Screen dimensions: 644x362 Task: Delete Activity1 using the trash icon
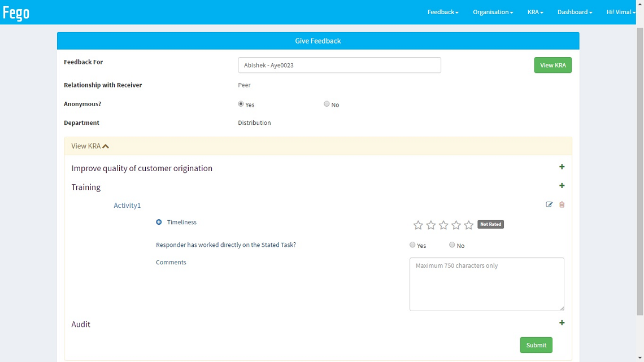[x=562, y=204]
